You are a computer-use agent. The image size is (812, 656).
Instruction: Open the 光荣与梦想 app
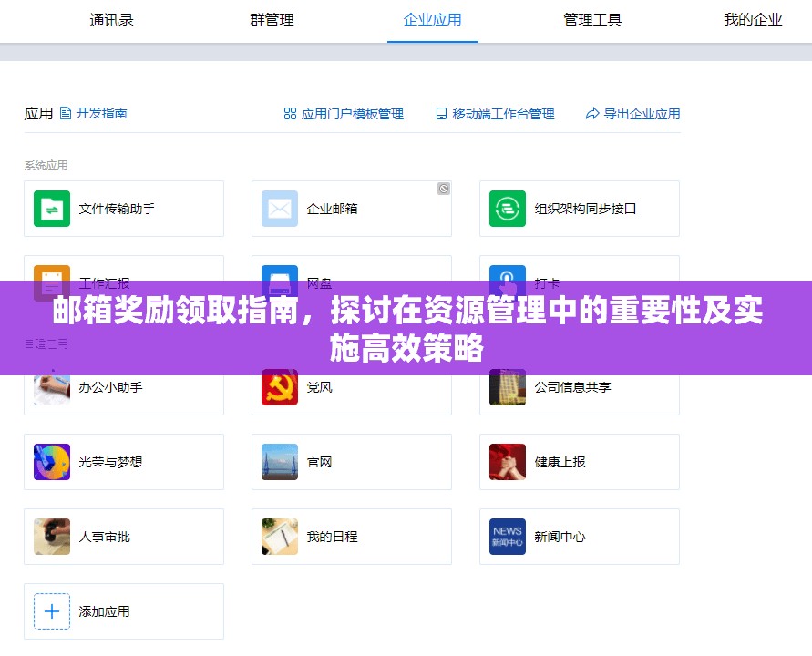coord(124,462)
